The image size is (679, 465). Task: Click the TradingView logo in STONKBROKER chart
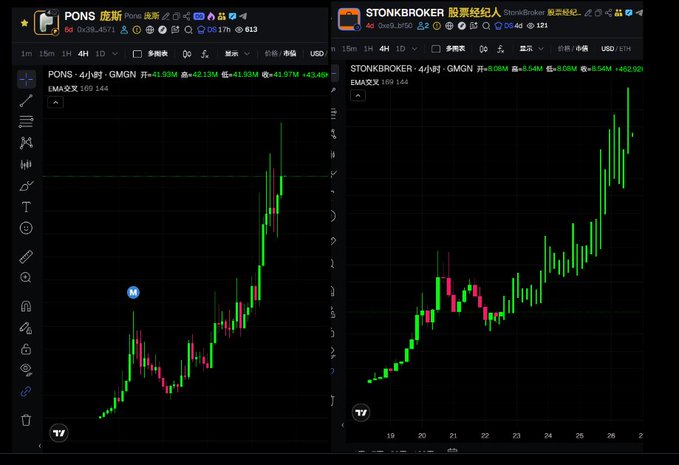pos(361,413)
